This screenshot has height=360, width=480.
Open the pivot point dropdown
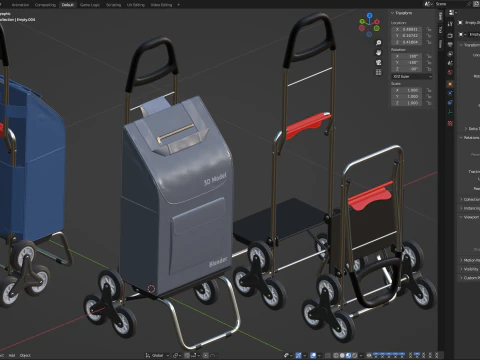(177, 355)
